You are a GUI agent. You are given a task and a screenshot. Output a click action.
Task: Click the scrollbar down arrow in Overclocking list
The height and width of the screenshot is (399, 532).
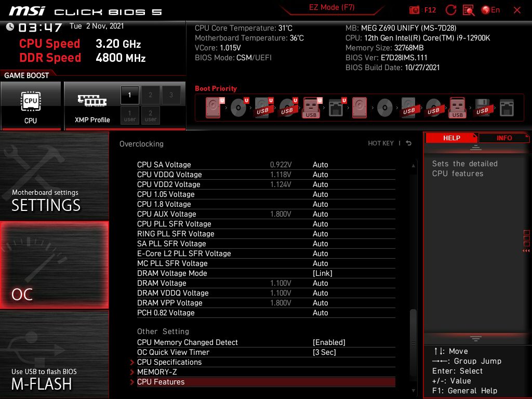coord(413,391)
